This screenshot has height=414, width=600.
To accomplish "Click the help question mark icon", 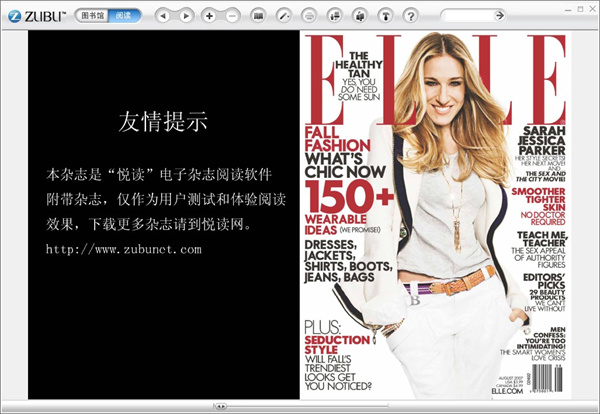I will point(410,16).
